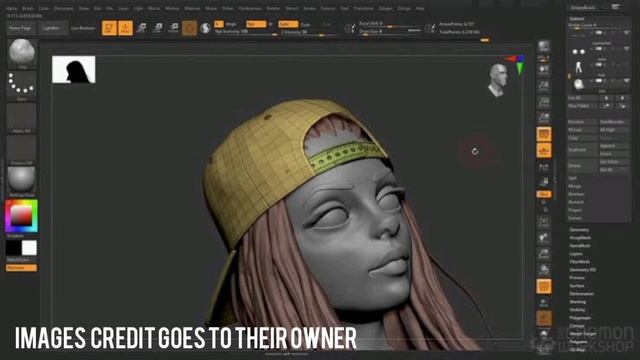Expand the Deformation subpalette
The image size is (640, 360).
[582, 294]
